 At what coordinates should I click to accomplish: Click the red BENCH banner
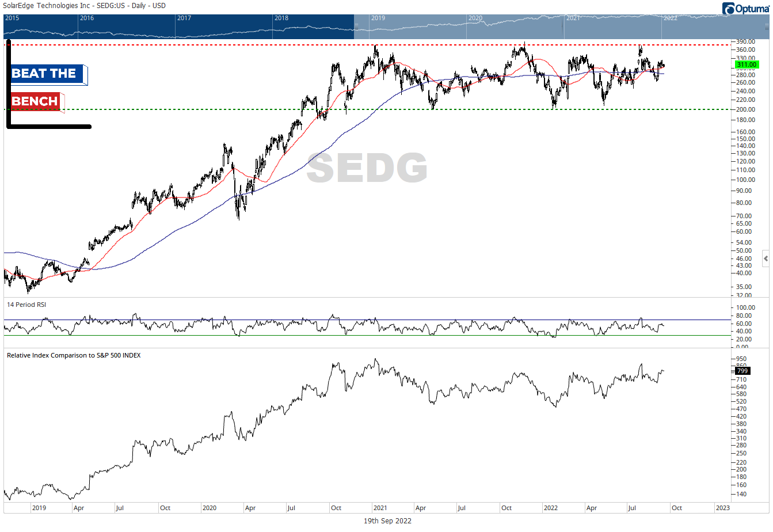(x=37, y=101)
